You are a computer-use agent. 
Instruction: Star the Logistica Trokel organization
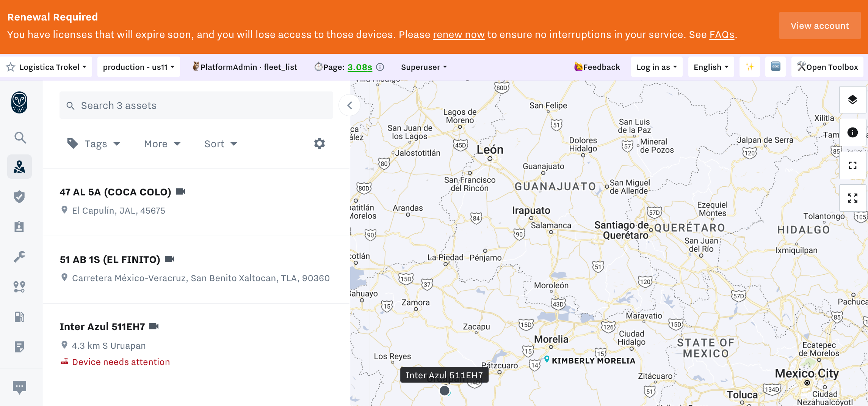11,67
